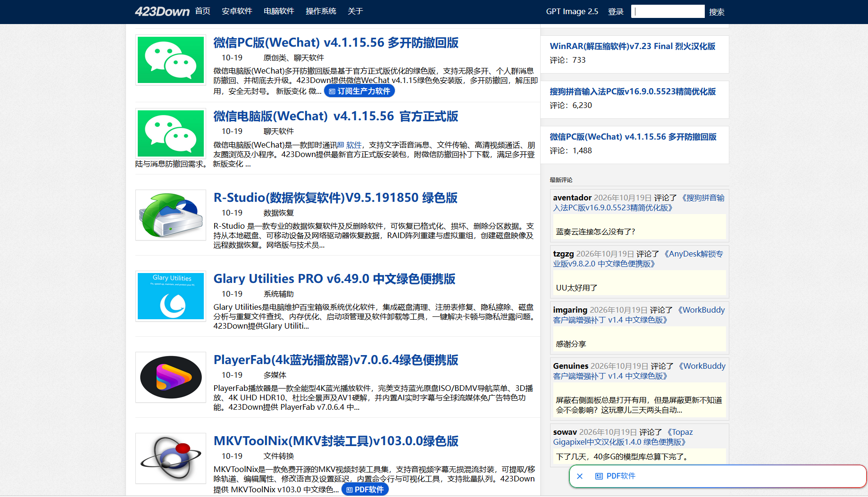Screen dimensions: 868x497
Task: Click the 多媒体 category tag
Action: point(275,375)
